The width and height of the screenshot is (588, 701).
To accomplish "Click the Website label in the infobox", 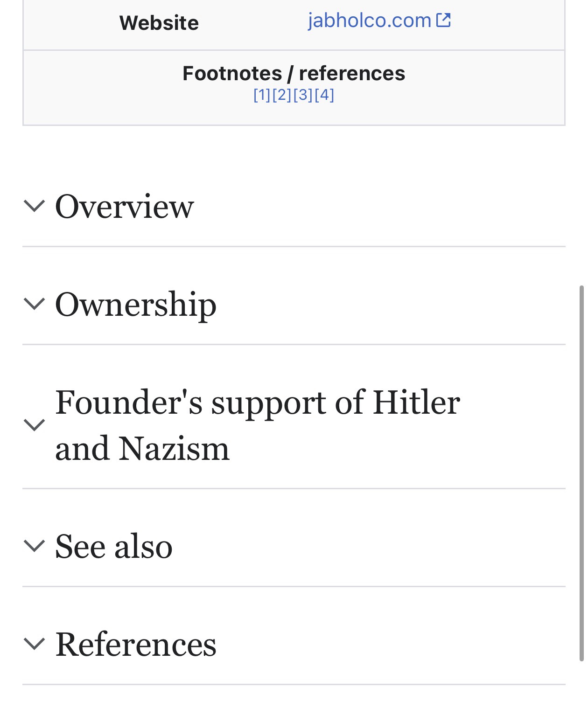I will click(159, 23).
